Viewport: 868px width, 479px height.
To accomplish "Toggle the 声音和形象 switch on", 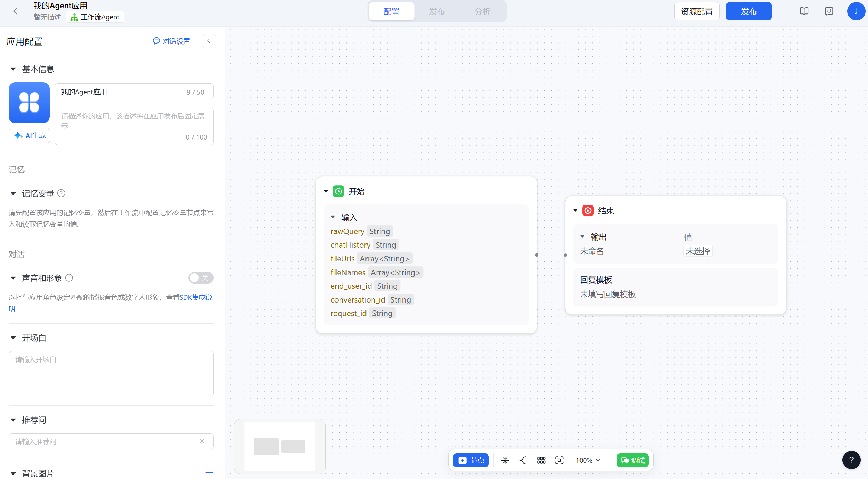I will click(201, 278).
